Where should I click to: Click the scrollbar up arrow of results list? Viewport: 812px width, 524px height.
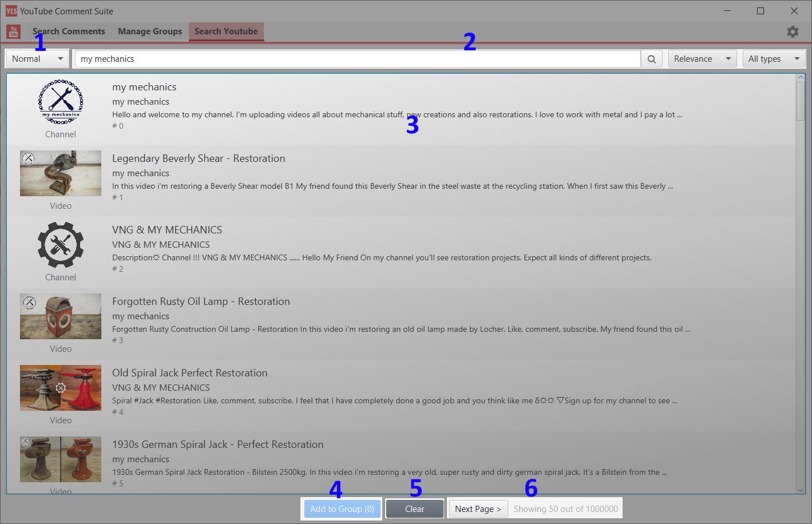[800, 78]
